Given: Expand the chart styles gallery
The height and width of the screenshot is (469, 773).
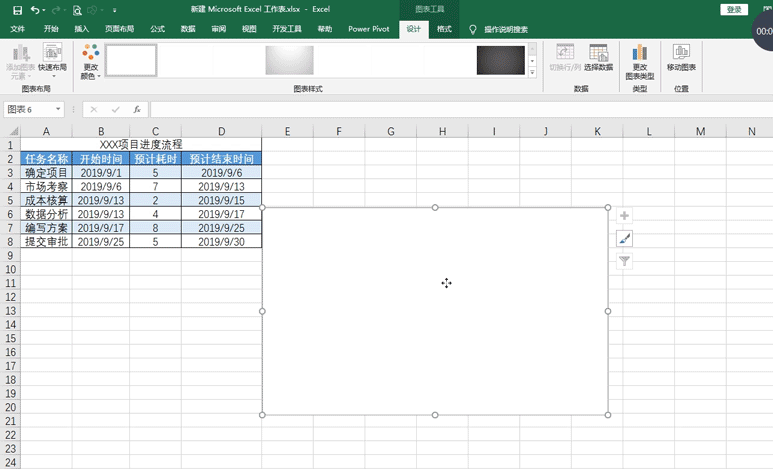Looking at the screenshot, I should (532, 72).
